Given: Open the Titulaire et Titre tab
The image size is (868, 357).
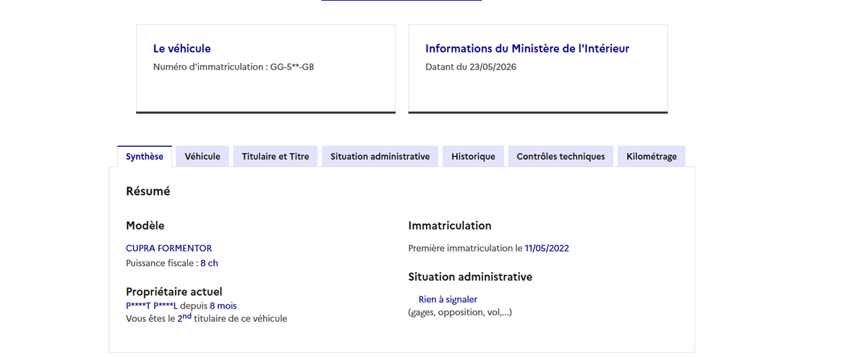Looking at the screenshot, I should point(276,156).
